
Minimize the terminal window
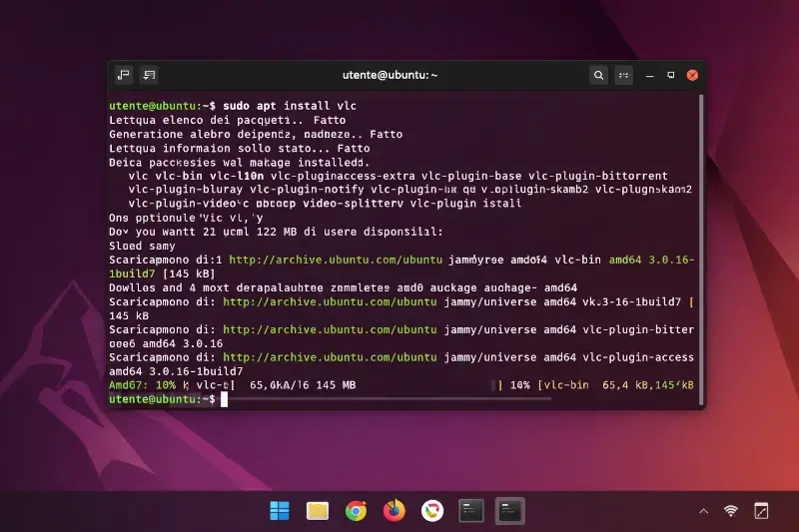click(650, 75)
